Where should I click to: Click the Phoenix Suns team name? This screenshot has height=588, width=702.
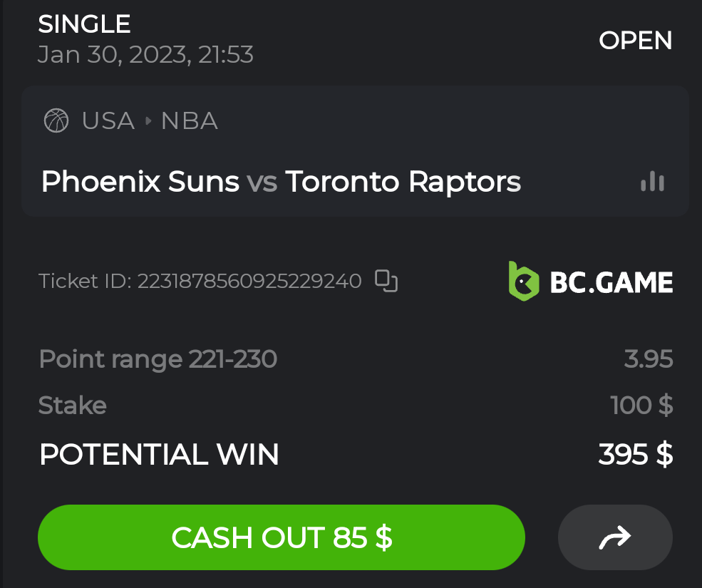[x=140, y=182]
